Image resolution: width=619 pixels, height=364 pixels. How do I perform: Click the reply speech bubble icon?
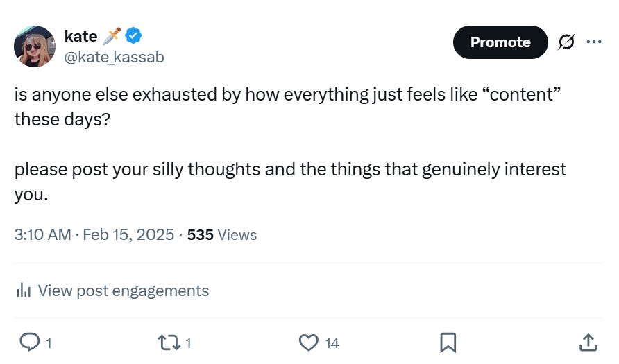point(30,343)
